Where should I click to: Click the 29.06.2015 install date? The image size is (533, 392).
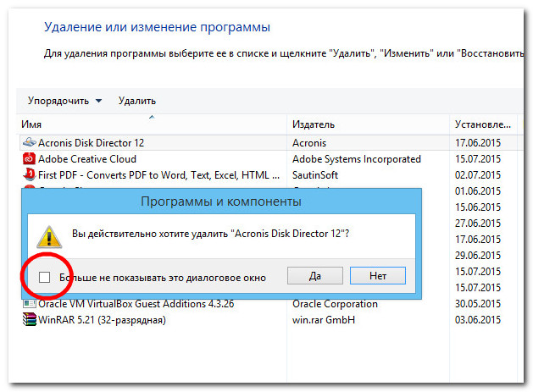point(478,255)
